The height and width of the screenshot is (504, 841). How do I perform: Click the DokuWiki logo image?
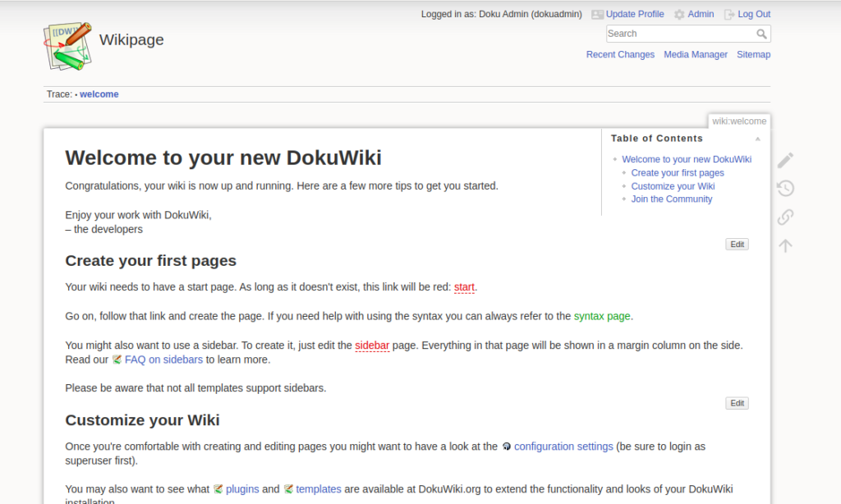point(67,46)
